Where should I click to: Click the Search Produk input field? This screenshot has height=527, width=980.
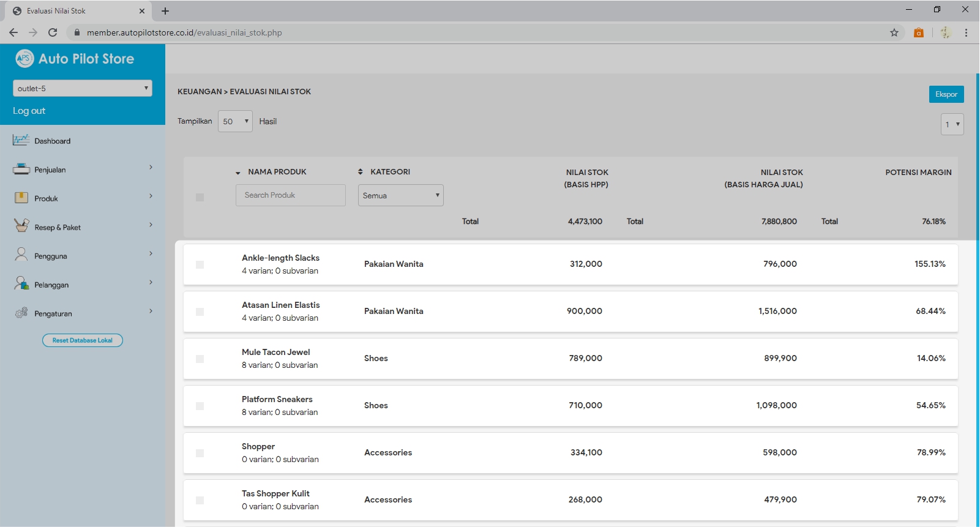[x=290, y=195]
